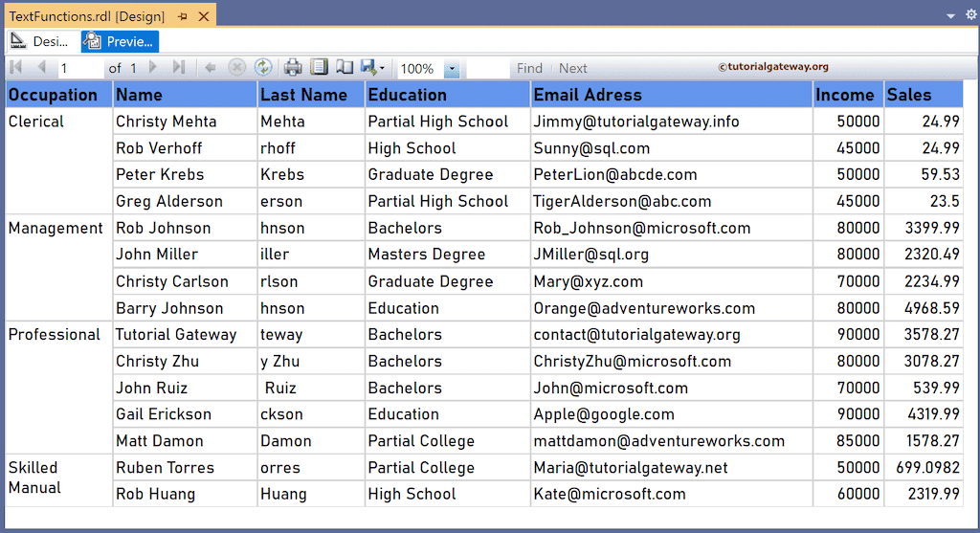This screenshot has height=533, width=980.
Task: Go to previous page of report
Action: 41,68
